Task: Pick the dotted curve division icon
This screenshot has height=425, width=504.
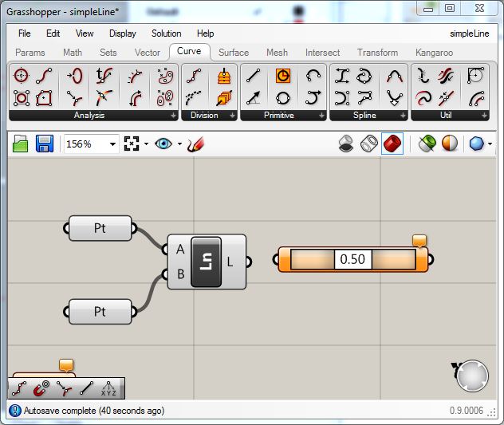Action: click(194, 98)
